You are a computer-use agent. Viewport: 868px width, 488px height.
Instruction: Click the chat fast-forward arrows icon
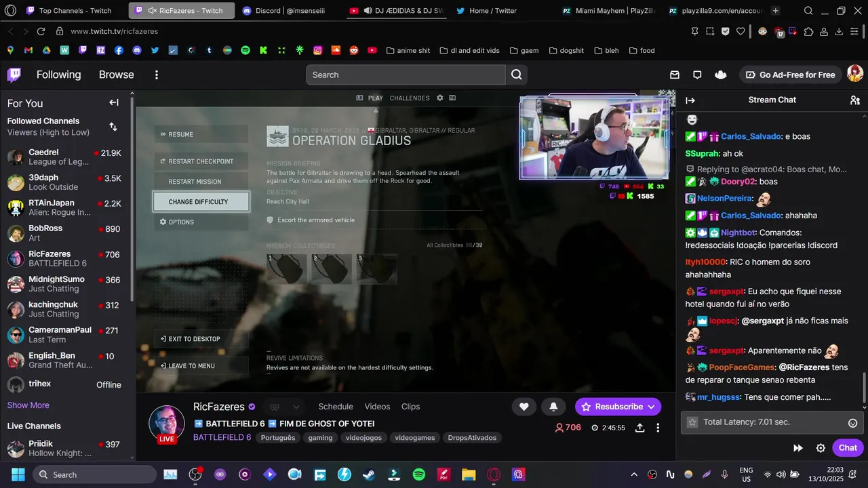(798, 448)
